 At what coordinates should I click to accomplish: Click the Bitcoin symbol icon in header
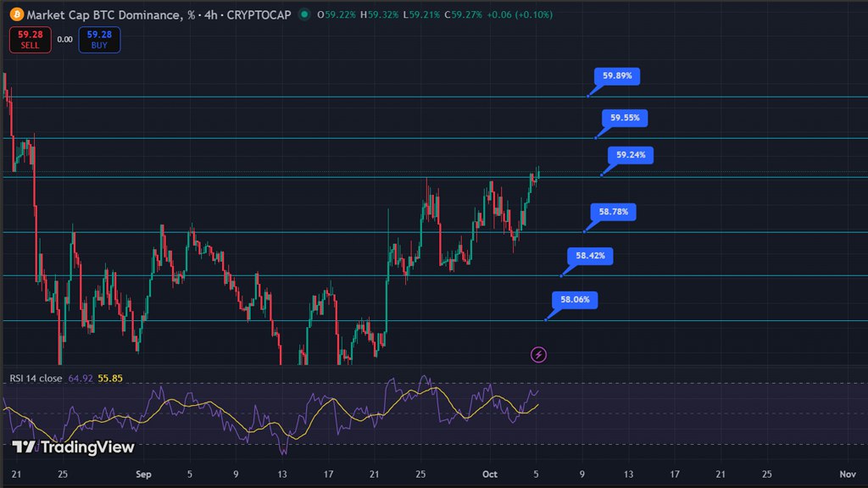click(14, 14)
